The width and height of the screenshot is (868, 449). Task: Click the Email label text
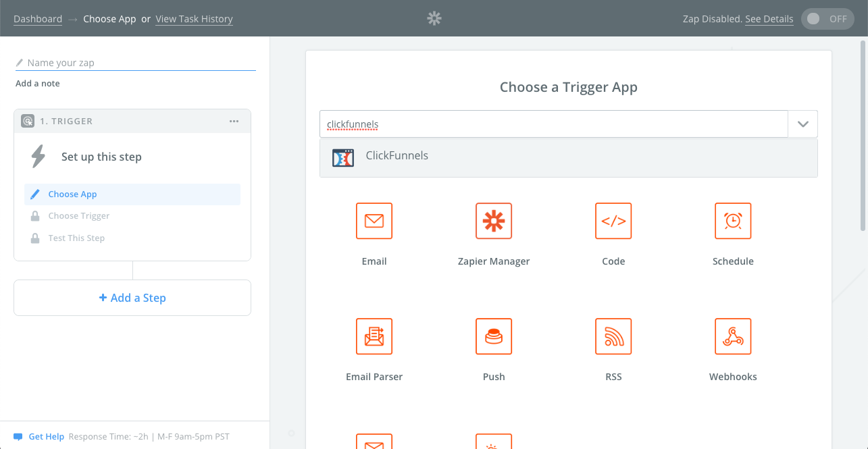point(374,261)
